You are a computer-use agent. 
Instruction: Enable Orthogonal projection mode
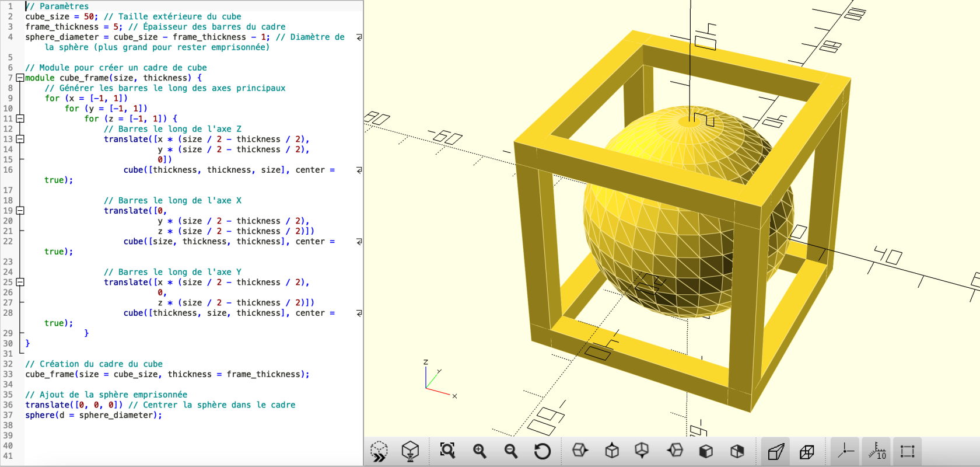(807, 451)
